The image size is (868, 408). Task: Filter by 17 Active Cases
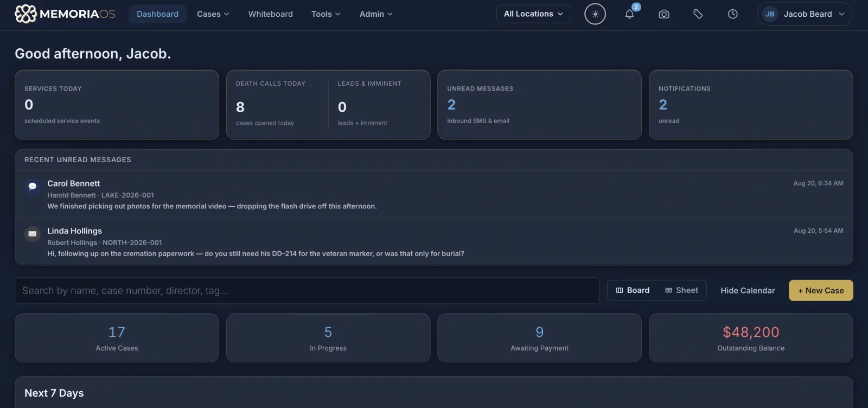point(117,337)
